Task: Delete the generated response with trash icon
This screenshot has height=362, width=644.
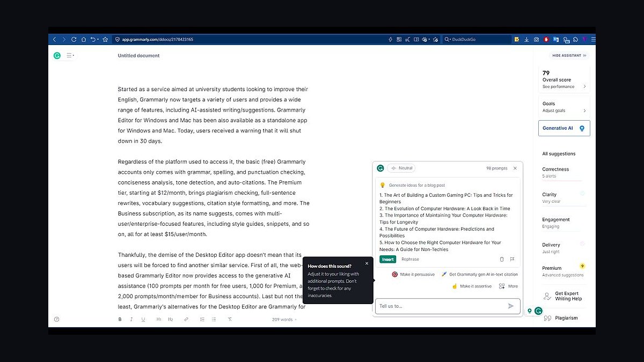Action: tap(502, 259)
